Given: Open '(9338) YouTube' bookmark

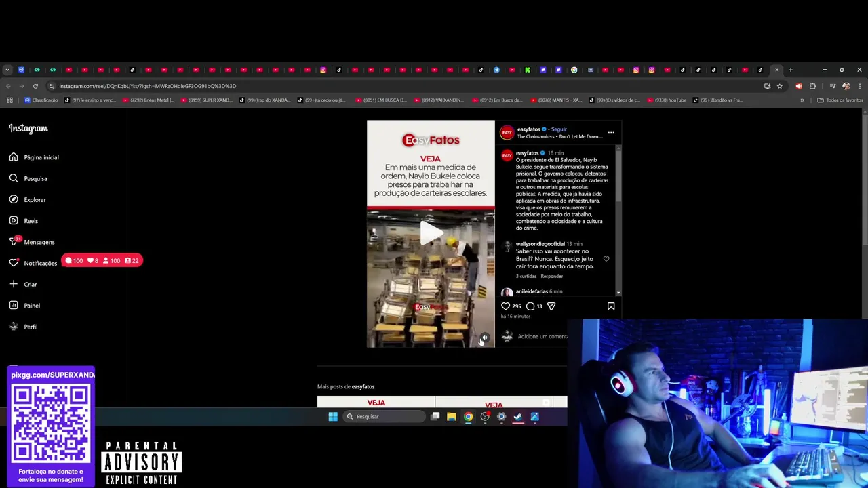Looking at the screenshot, I should coord(667,100).
